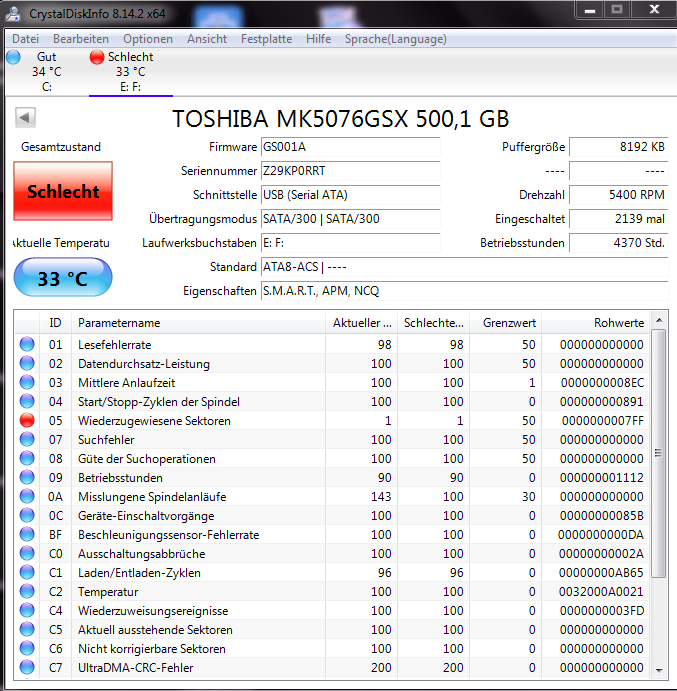Click status orb for Datendurchsatz-Leistung row
This screenshot has width=677, height=691.
coord(27,363)
